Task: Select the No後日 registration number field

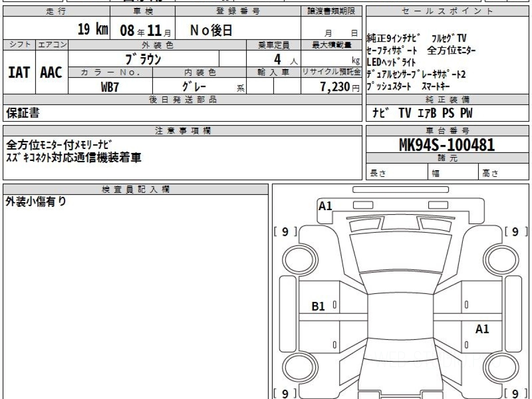Action: [211, 30]
